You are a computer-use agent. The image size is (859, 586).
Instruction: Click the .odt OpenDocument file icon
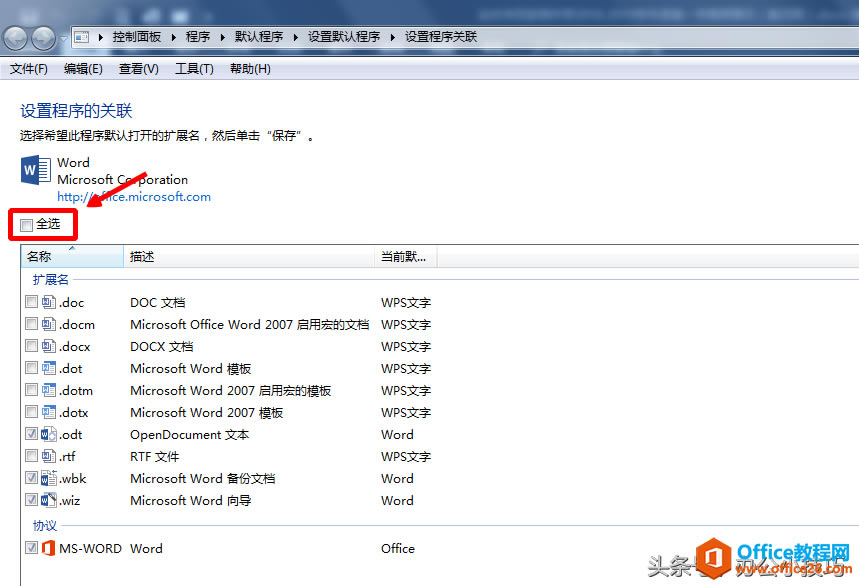[49, 434]
